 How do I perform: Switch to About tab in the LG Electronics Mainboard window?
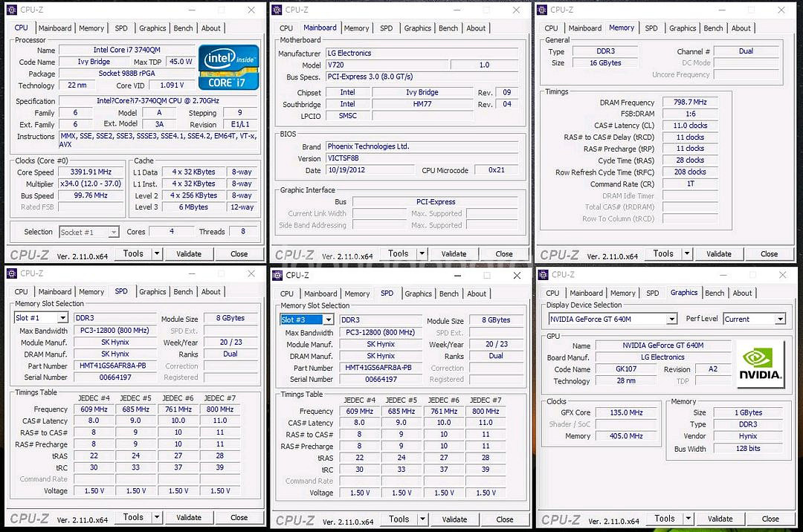click(476, 28)
